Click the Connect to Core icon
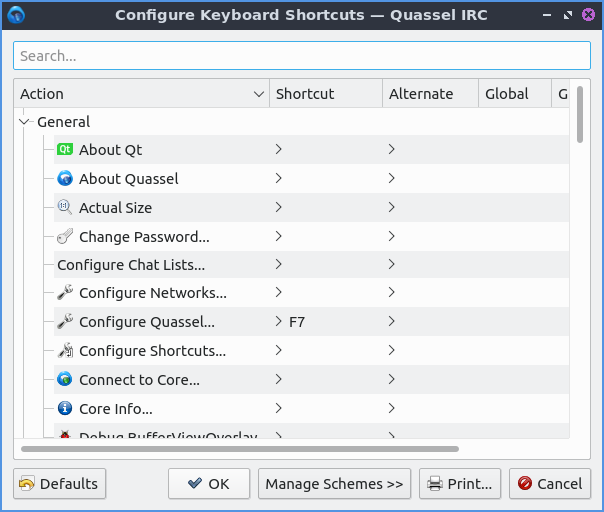 pos(65,380)
